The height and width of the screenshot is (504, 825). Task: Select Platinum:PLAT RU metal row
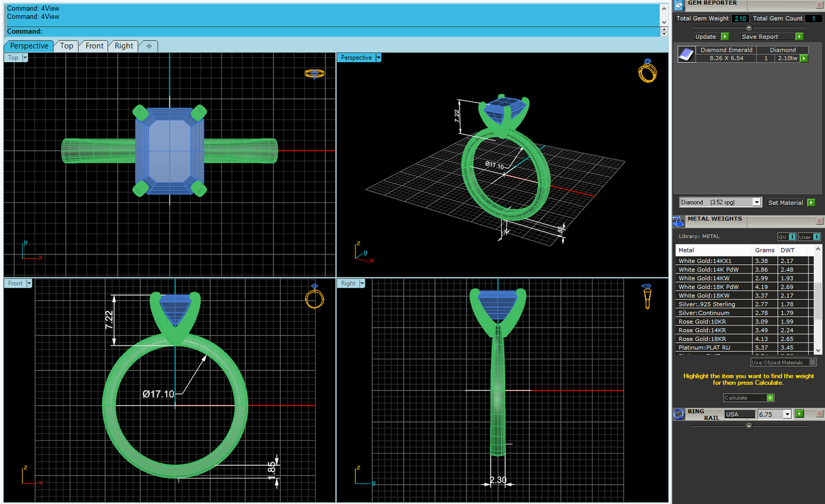pyautogui.click(x=744, y=347)
